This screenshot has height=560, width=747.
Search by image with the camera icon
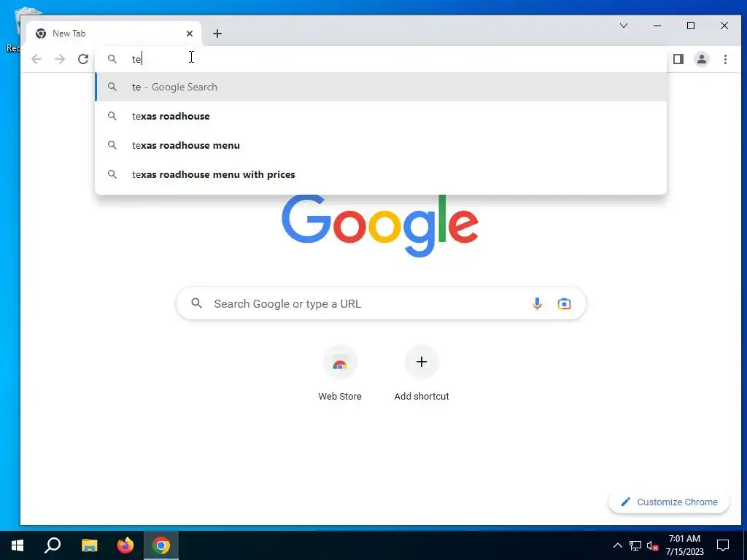click(x=564, y=303)
